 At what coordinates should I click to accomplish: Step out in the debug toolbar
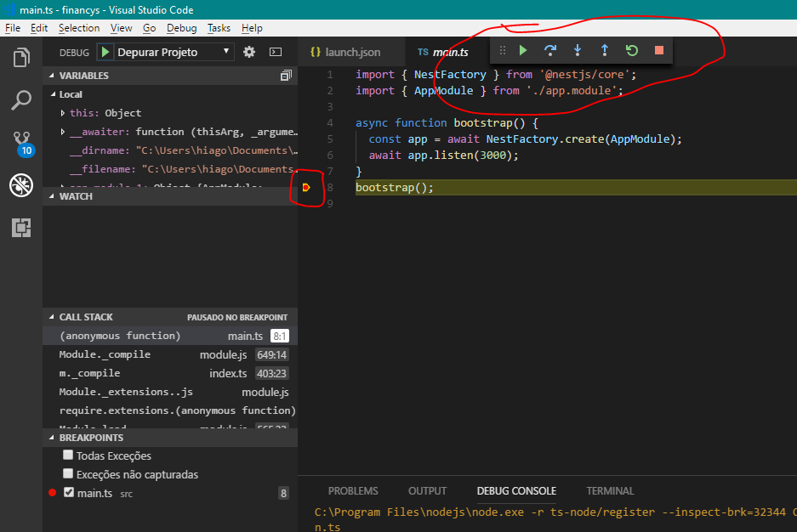click(x=605, y=50)
